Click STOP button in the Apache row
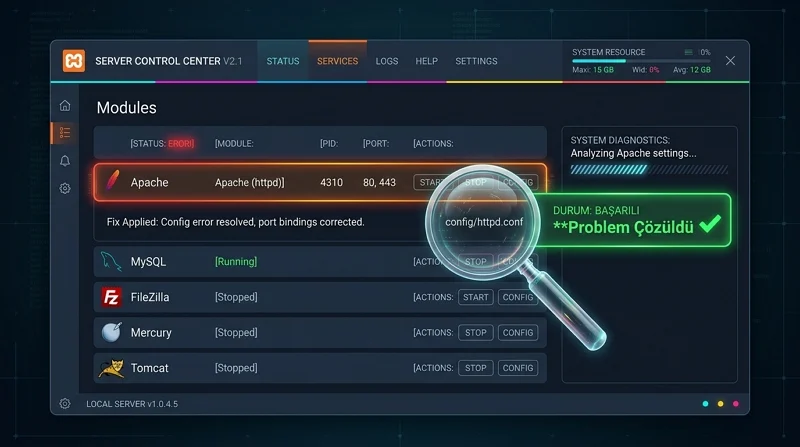800x447 pixels. tap(476, 182)
